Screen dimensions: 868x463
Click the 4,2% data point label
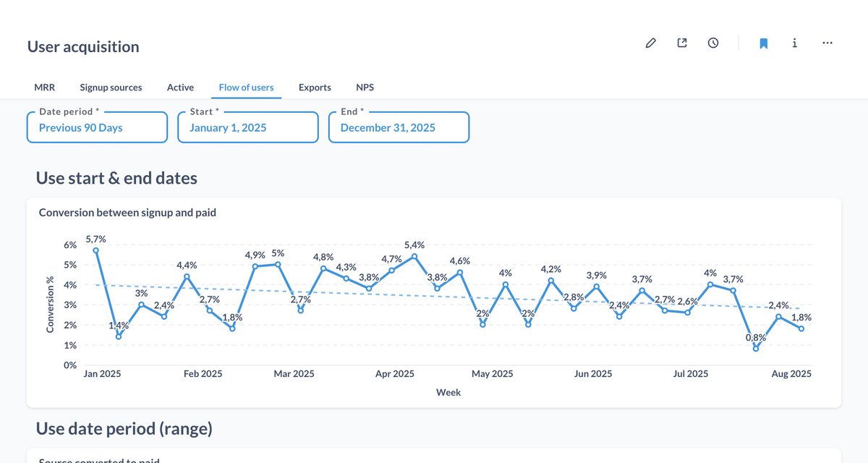550,269
